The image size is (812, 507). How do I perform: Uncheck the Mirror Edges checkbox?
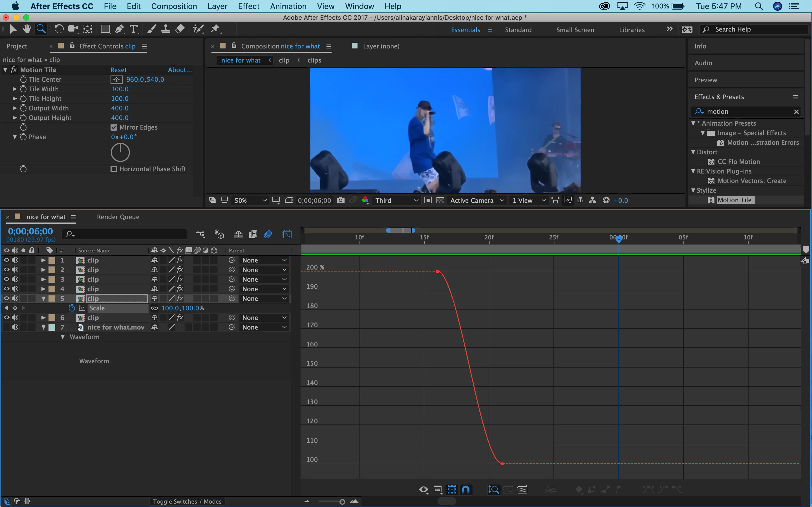coord(114,127)
